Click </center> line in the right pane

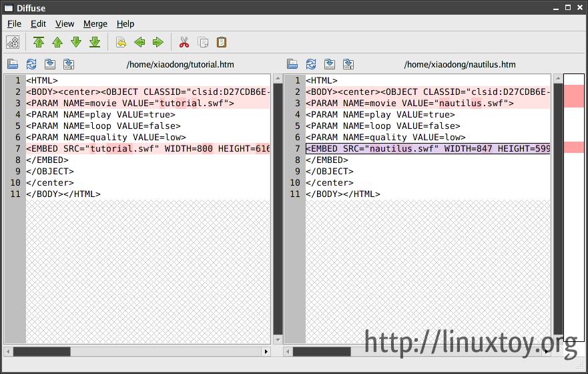click(428, 183)
